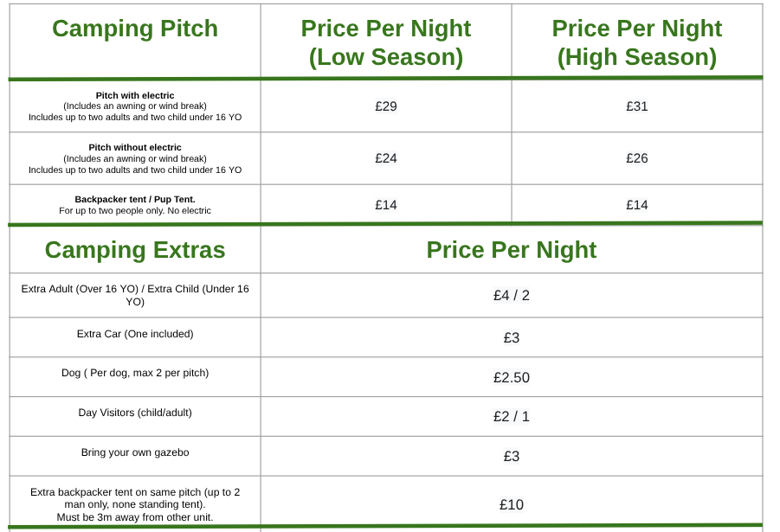Image resolution: width=780 pixels, height=532 pixels.
Task: Click the Extra backpacker tent description
Action: (135, 504)
